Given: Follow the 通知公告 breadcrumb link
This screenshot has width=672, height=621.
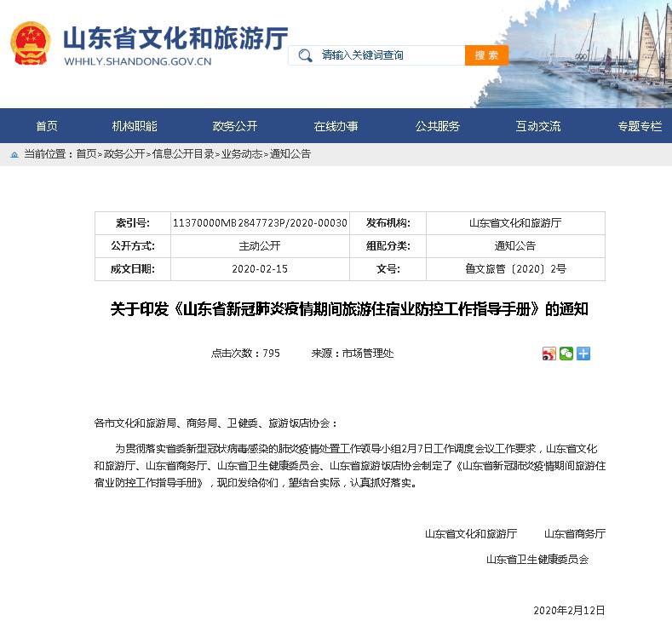Looking at the screenshot, I should [290, 154].
